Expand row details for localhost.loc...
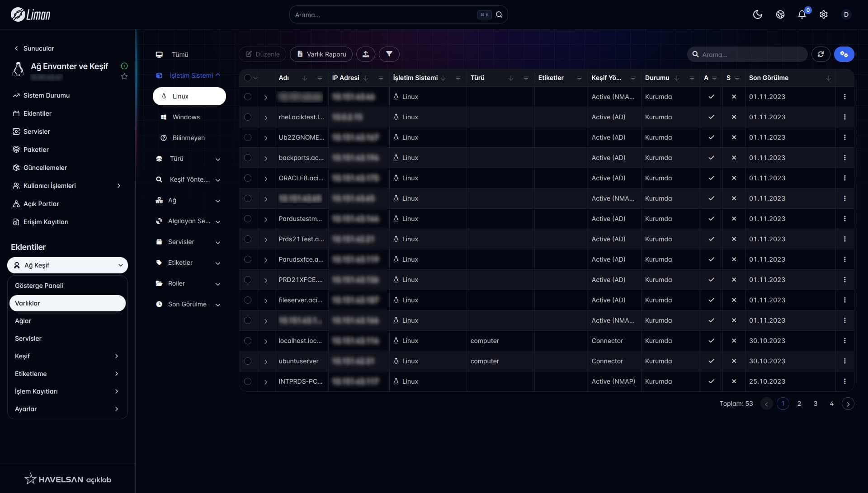The width and height of the screenshot is (868, 493). pyautogui.click(x=266, y=341)
